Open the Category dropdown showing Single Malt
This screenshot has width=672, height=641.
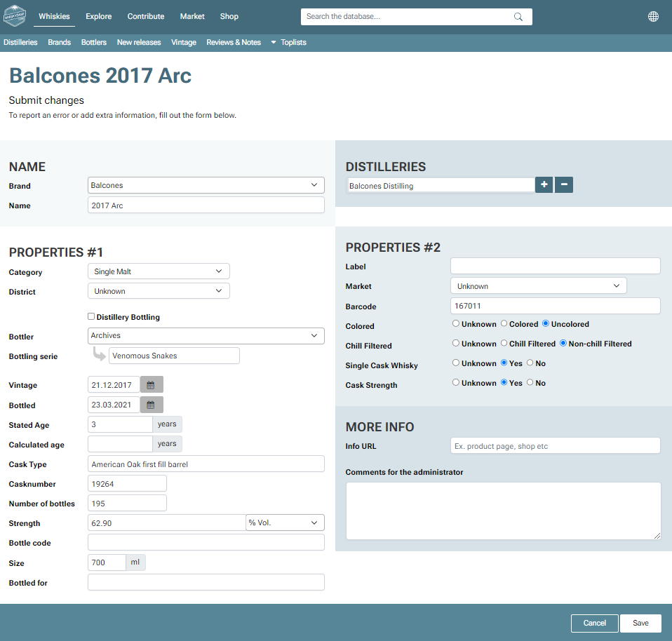coord(159,271)
